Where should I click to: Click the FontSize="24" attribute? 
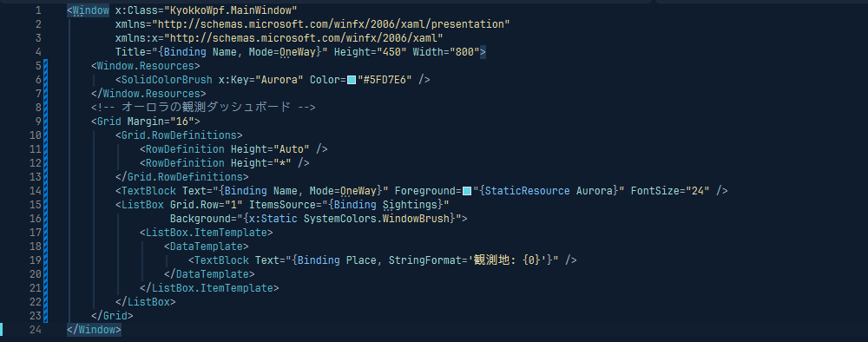tap(670, 191)
